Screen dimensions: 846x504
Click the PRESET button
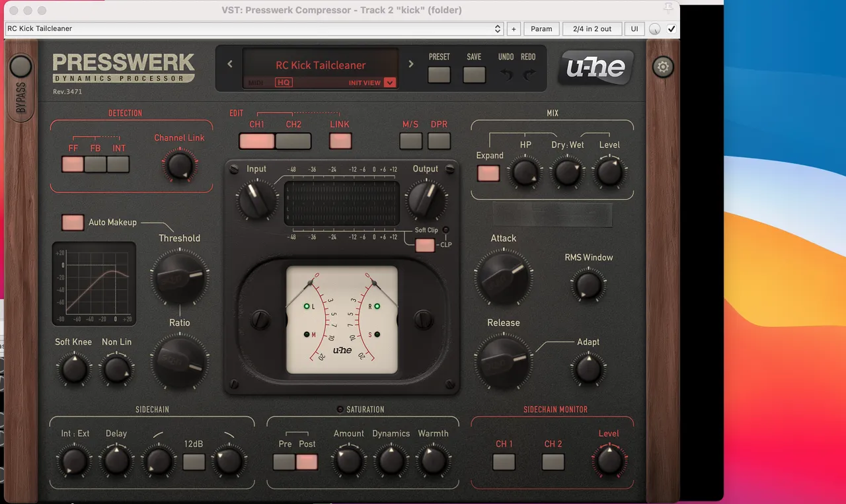[439, 75]
